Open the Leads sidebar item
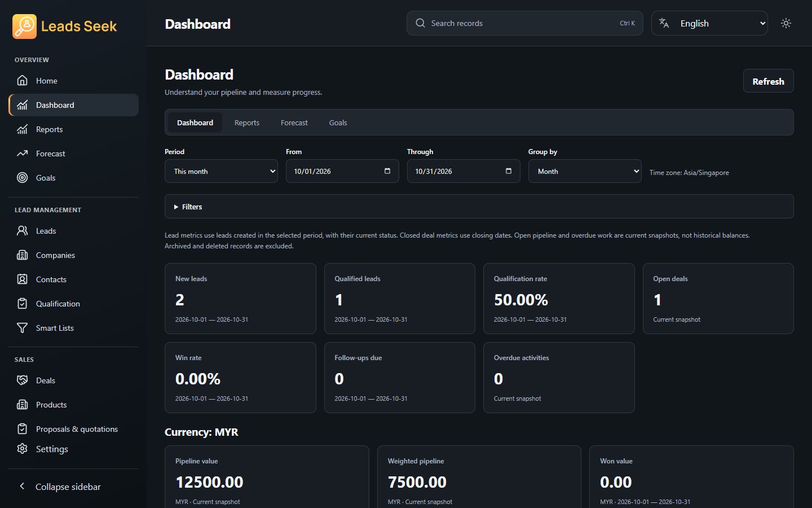Image resolution: width=812 pixels, height=508 pixels. 73,231
